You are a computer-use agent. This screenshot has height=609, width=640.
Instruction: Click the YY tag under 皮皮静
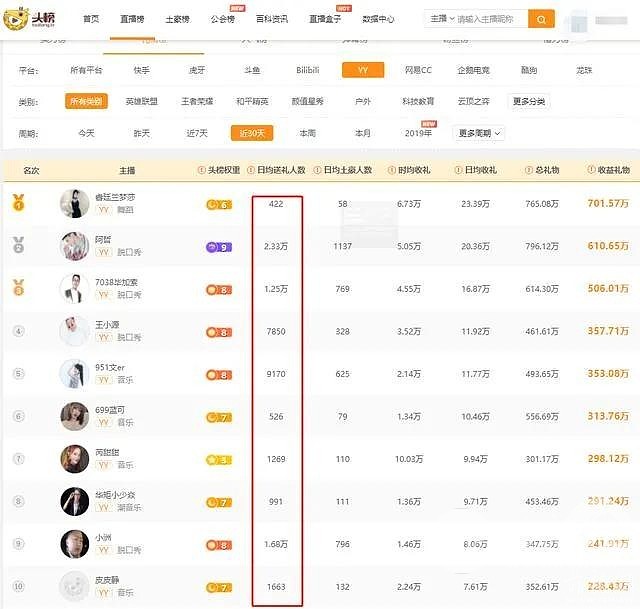click(x=103, y=592)
